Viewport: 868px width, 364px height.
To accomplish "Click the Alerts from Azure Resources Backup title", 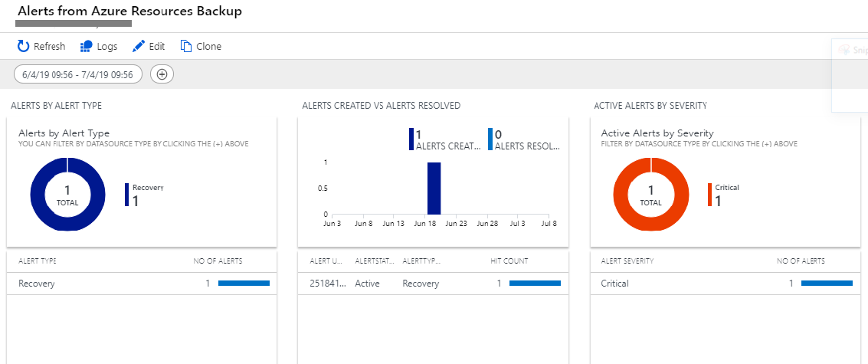I will pos(130,11).
